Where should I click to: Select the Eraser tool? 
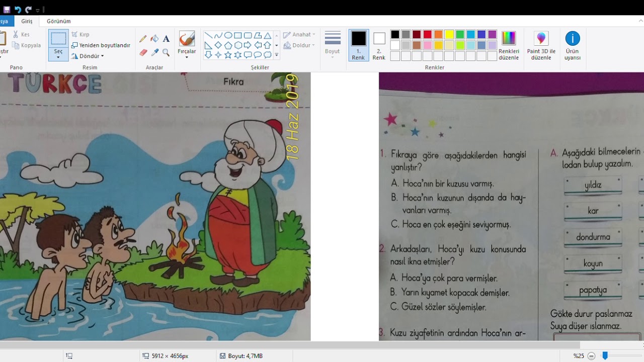(143, 52)
